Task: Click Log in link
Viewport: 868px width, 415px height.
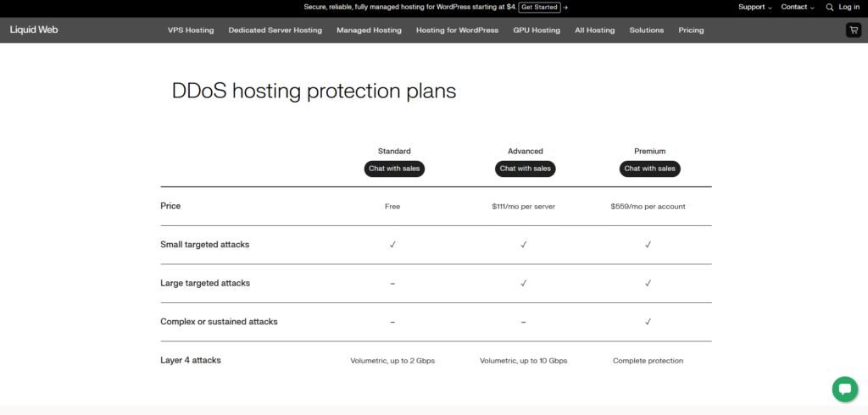Action: pyautogui.click(x=849, y=7)
